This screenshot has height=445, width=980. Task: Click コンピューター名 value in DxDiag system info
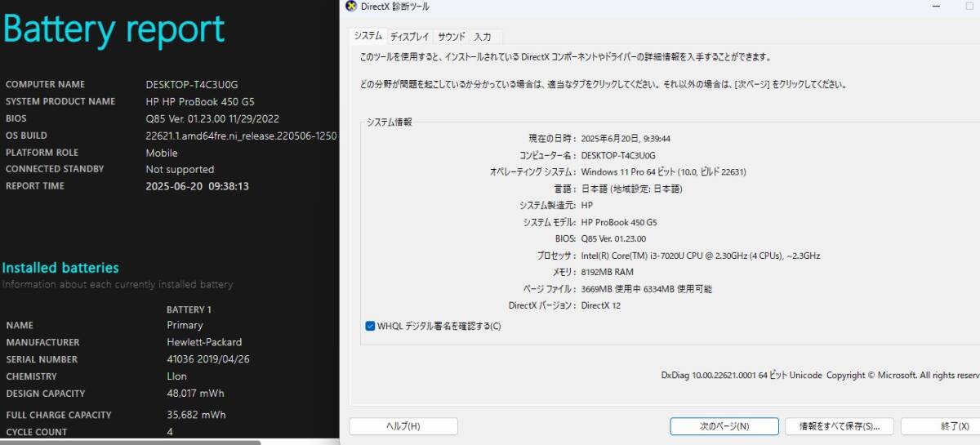pyautogui.click(x=618, y=155)
